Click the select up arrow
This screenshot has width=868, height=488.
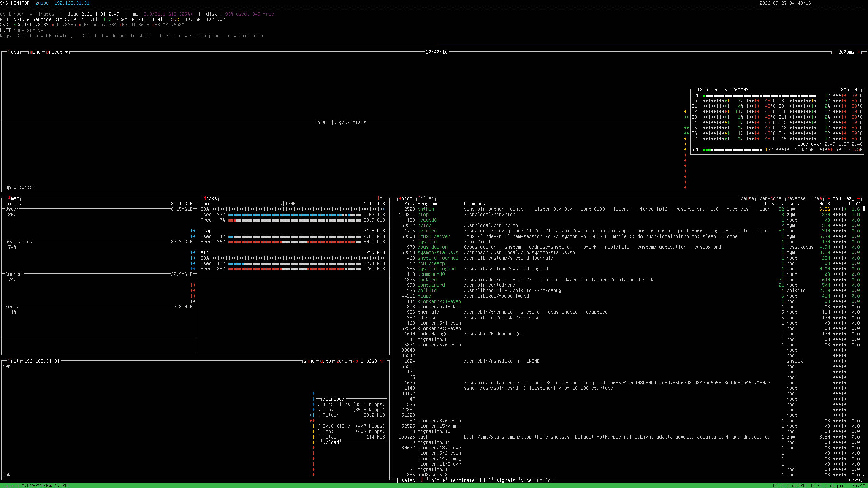(397, 480)
